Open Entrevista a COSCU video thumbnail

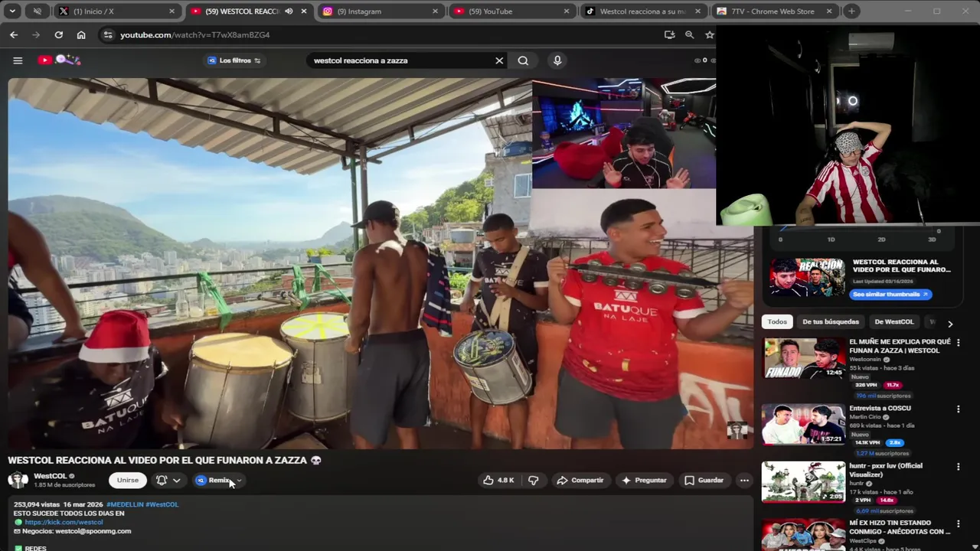[804, 424]
